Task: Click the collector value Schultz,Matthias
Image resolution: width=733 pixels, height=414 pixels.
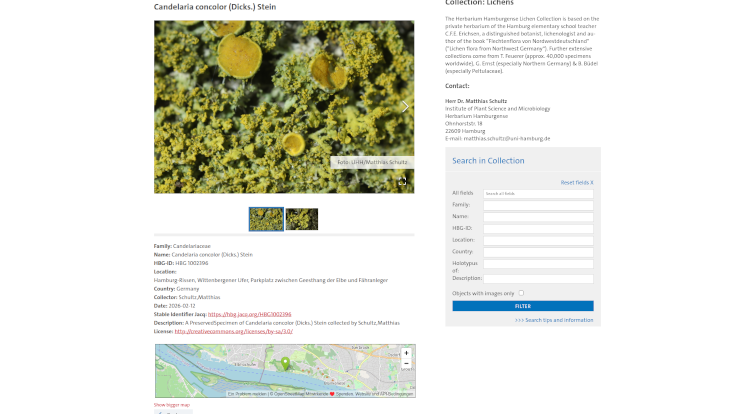Action: (x=199, y=297)
